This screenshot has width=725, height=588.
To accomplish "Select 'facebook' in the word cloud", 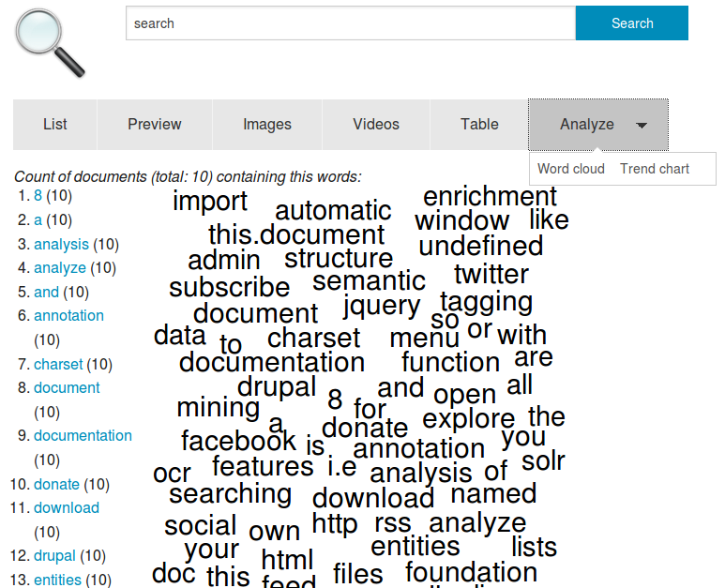I will [x=238, y=440].
